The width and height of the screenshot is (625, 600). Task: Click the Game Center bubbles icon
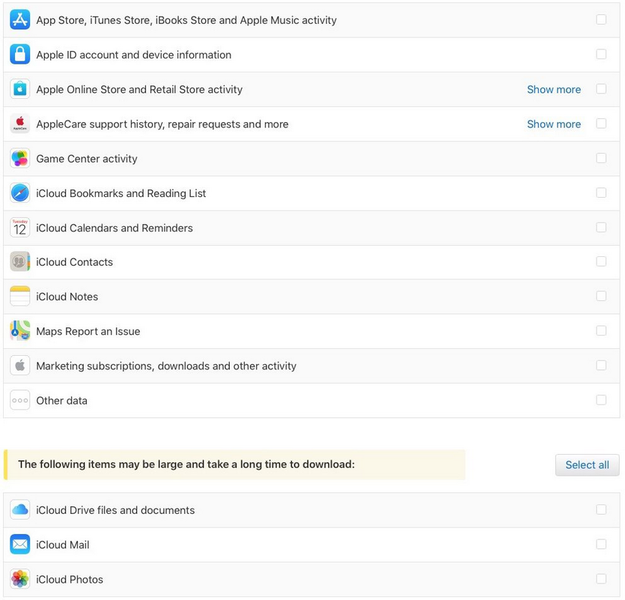20,158
